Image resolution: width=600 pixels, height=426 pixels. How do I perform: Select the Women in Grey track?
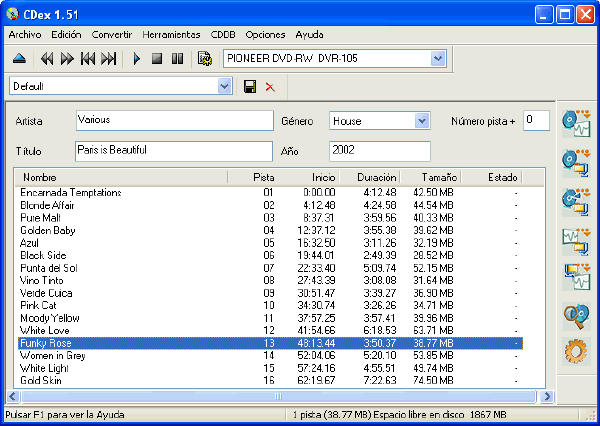coord(270,356)
